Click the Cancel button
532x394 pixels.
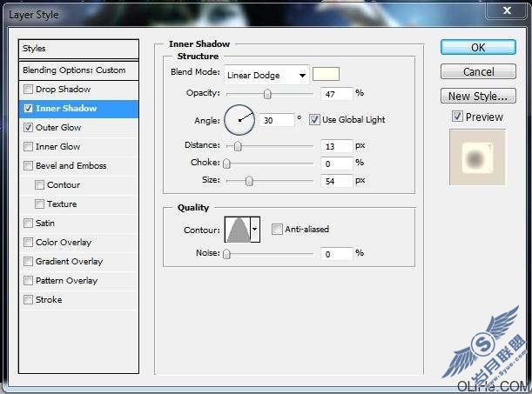(478, 72)
